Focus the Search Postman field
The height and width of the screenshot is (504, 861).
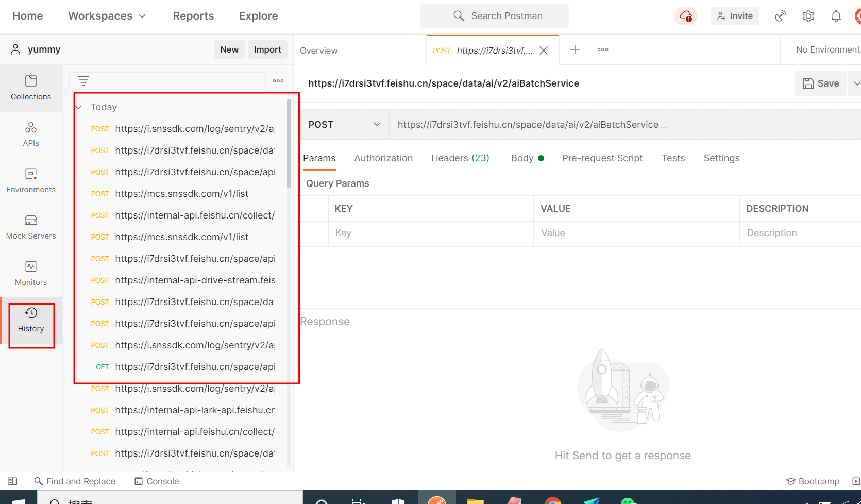point(495,16)
